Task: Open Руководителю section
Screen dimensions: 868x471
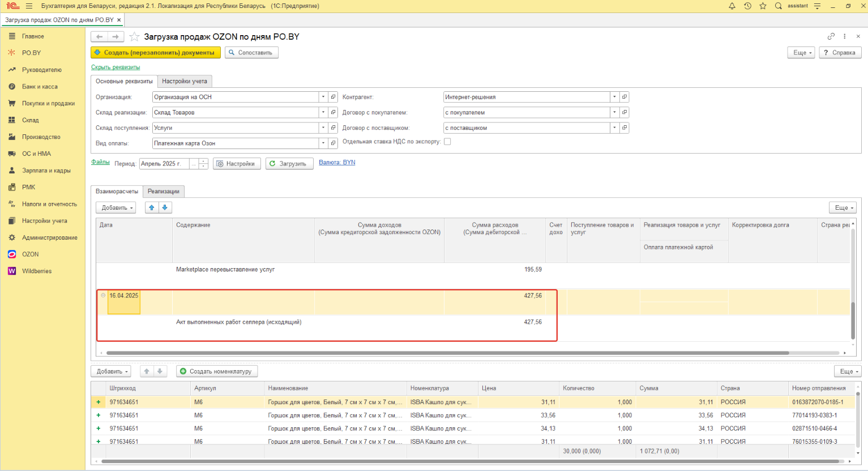Action: [x=42, y=70]
